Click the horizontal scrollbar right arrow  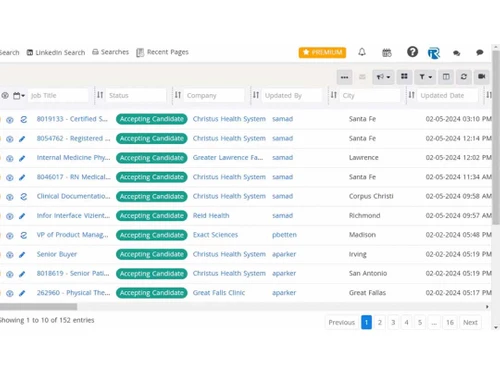tap(487, 307)
